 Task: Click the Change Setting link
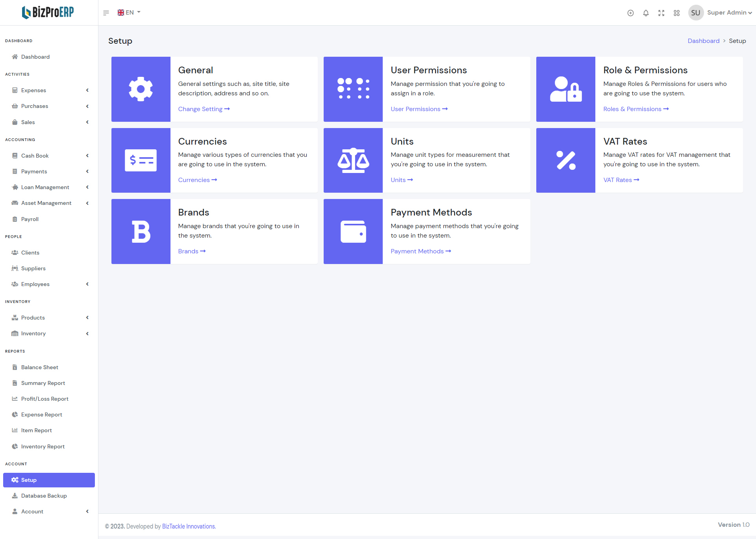204,109
